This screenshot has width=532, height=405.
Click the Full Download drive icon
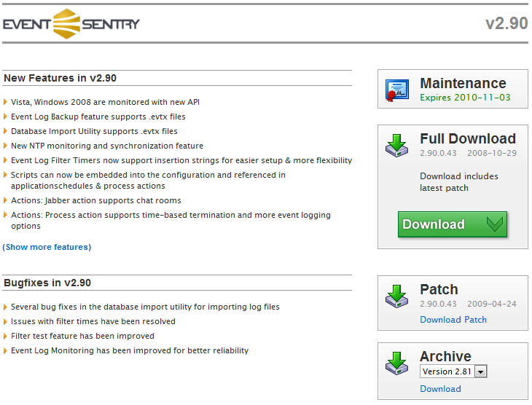click(396, 146)
